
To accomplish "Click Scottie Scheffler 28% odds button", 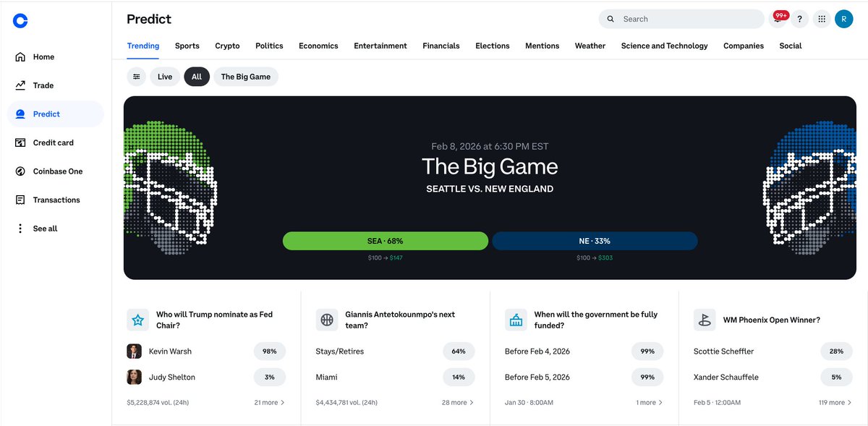I will coord(837,352).
